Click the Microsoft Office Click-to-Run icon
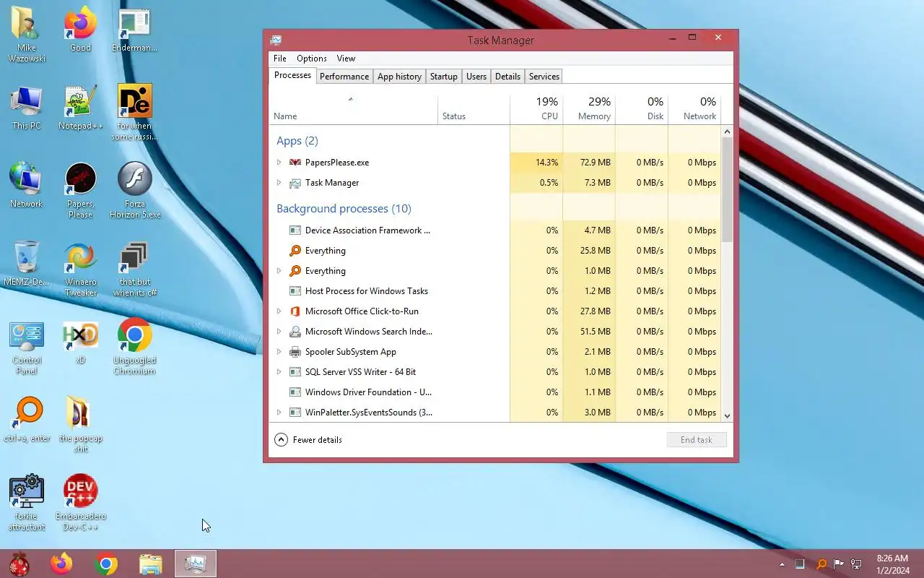Image resolution: width=924 pixels, height=578 pixels. point(295,311)
